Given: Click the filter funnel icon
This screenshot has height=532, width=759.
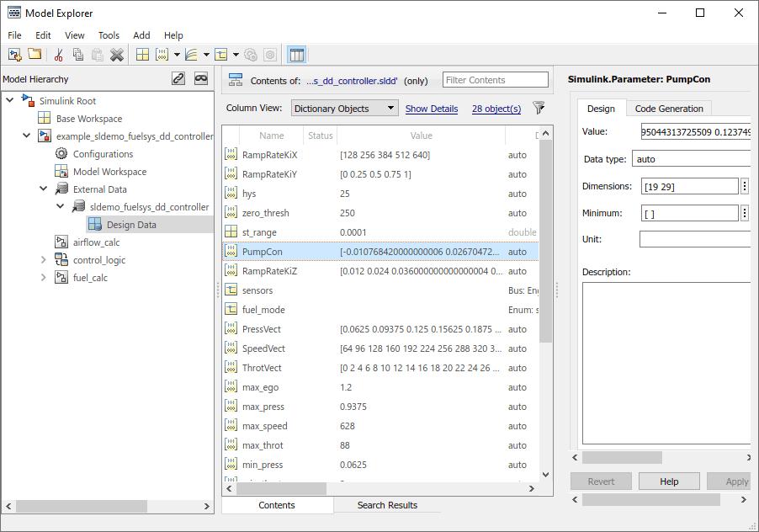Looking at the screenshot, I should (x=539, y=109).
